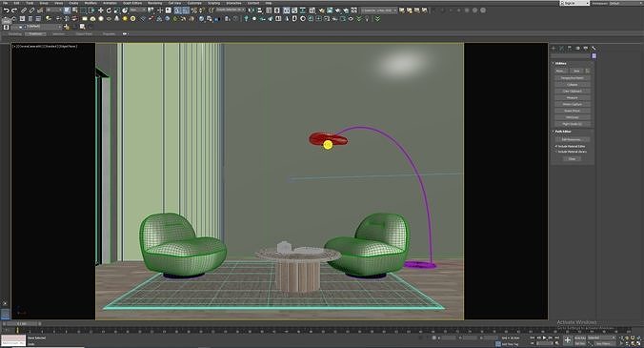Open the Customize menu

click(x=194, y=3)
